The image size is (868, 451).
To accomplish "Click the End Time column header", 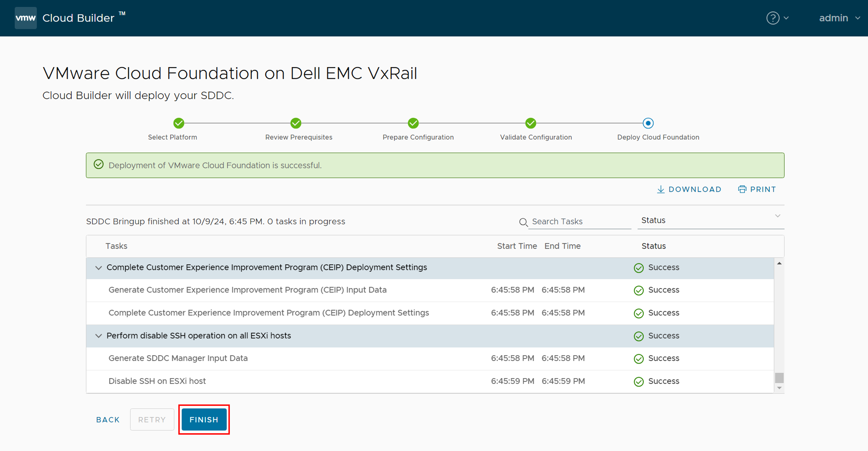I will pyautogui.click(x=562, y=246).
